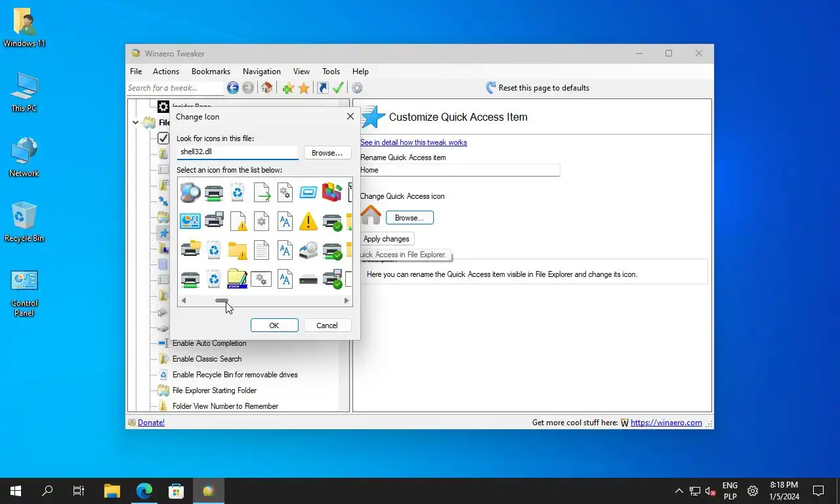Screen dimensions: 840x504
Task: Open the View menu
Action: pyautogui.click(x=301, y=72)
